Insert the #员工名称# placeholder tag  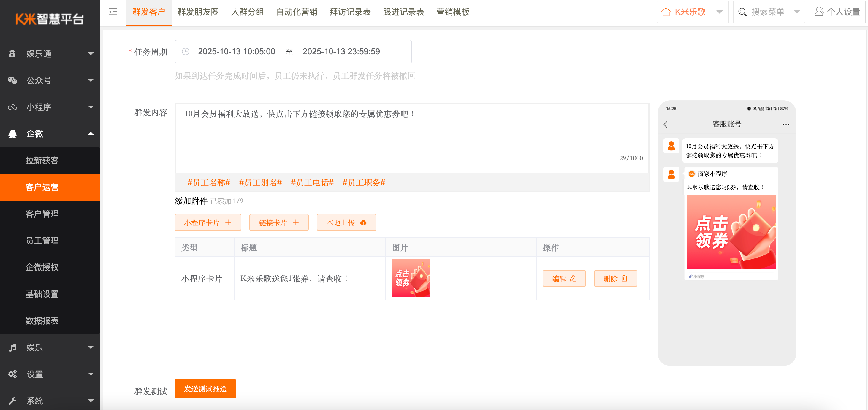pyautogui.click(x=209, y=182)
